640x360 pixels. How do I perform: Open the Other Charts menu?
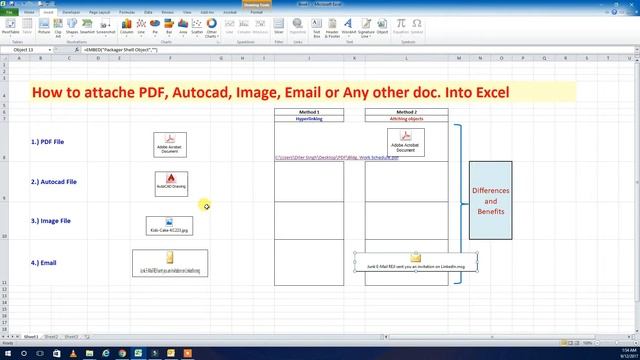click(x=211, y=27)
